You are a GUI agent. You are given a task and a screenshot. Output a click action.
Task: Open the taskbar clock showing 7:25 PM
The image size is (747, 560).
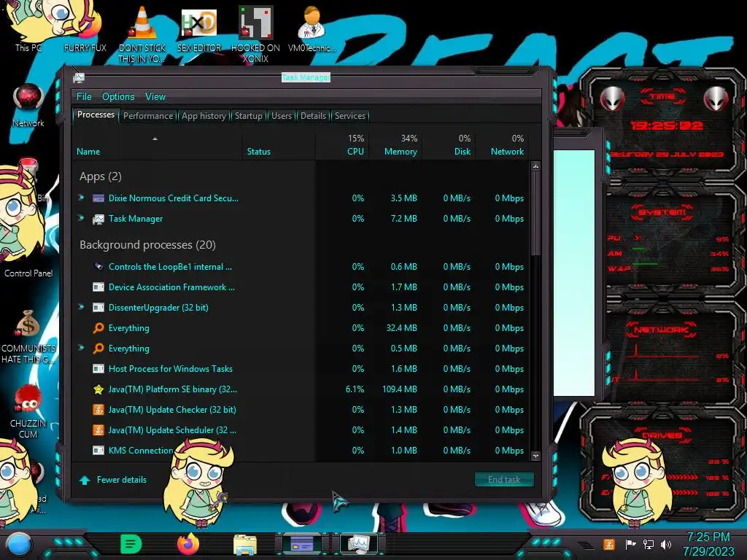(x=708, y=544)
